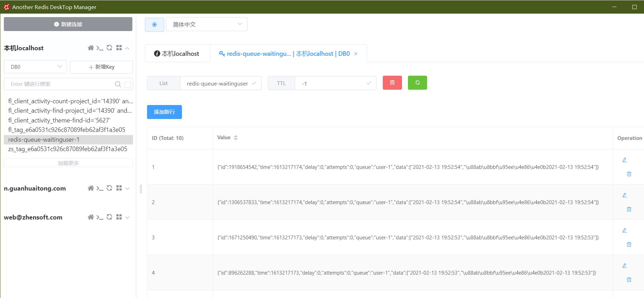
Task: Refresh the 本机localhost connection
Action: (x=109, y=48)
